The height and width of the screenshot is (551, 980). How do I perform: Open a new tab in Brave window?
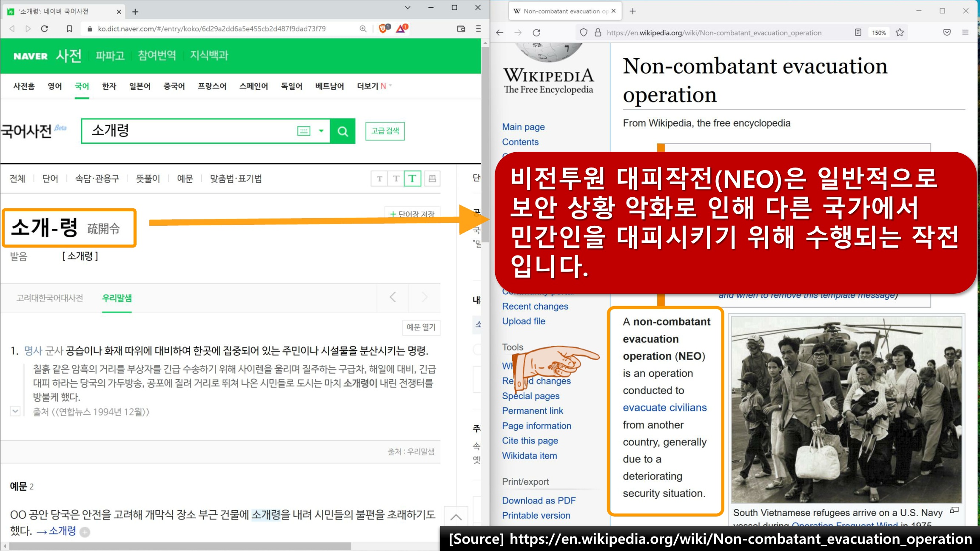pos(135,12)
